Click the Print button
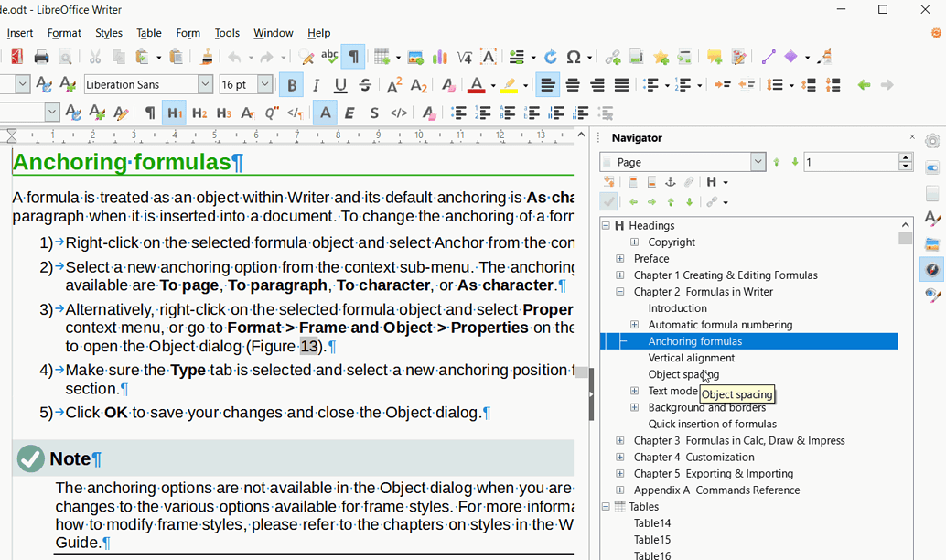The image size is (946, 560). pos(41,57)
